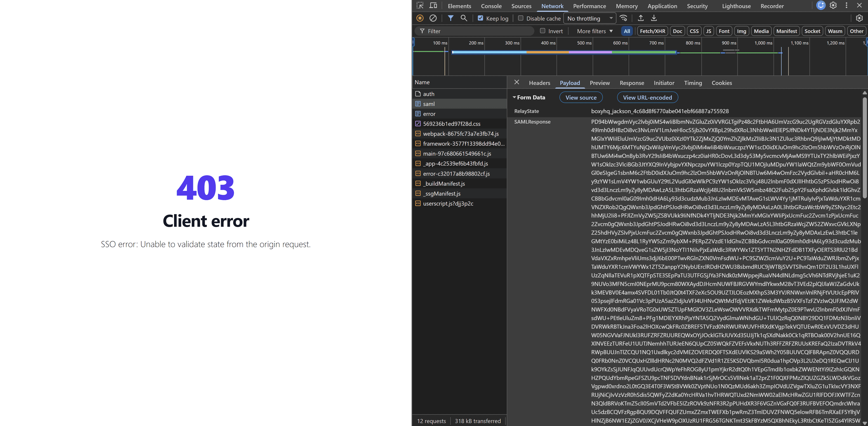Click the network Filter input field

474,31
